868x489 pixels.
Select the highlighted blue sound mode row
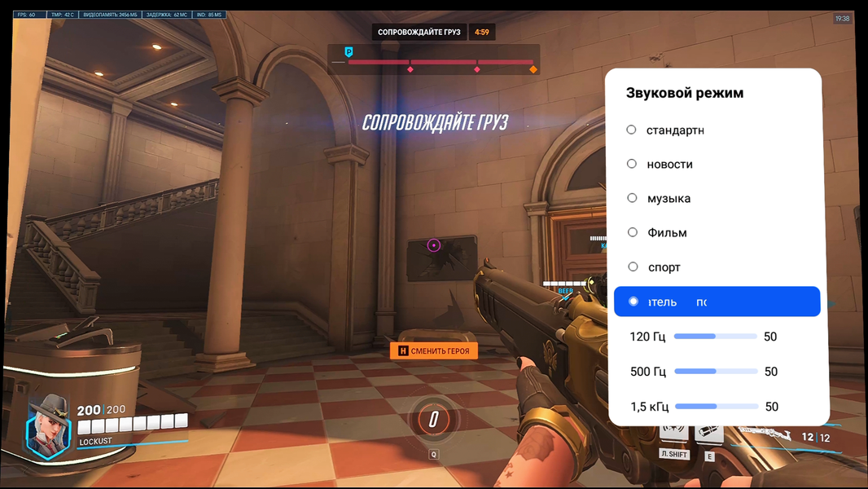[x=717, y=302]
